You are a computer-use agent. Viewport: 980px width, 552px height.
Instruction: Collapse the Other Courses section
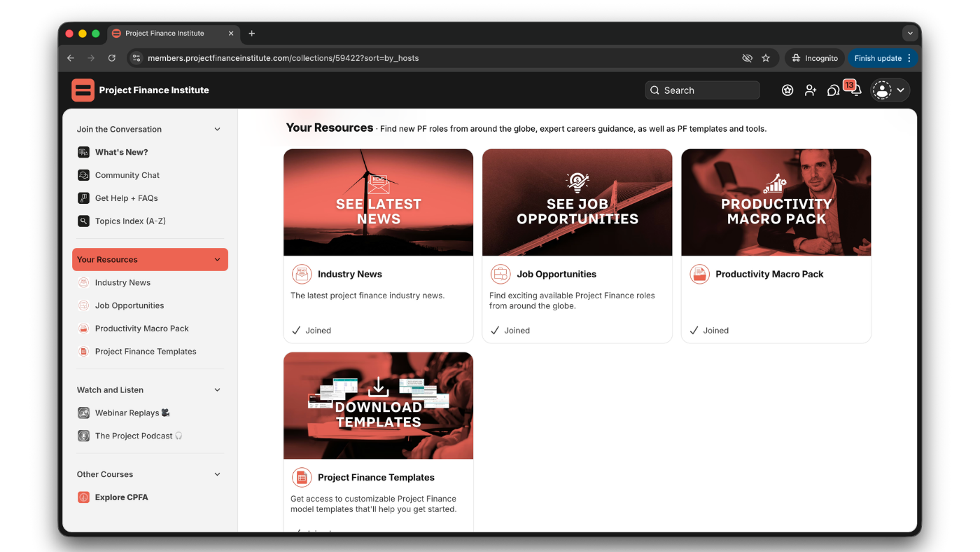pos(217,474)
